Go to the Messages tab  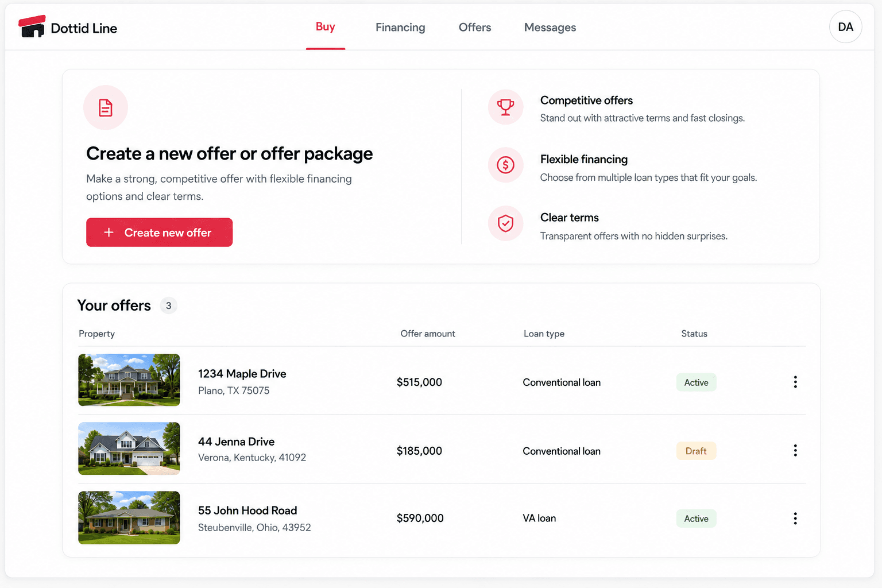click(550, 28)
